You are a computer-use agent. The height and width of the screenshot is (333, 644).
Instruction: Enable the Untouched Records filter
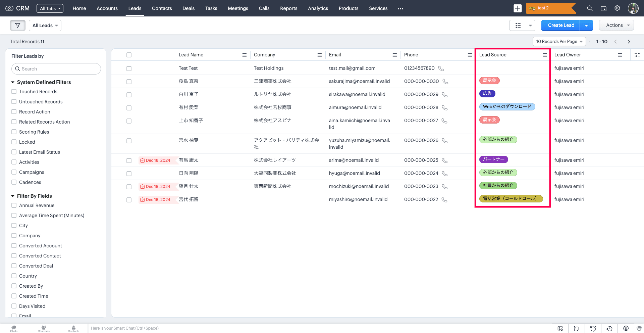(14, 102)
